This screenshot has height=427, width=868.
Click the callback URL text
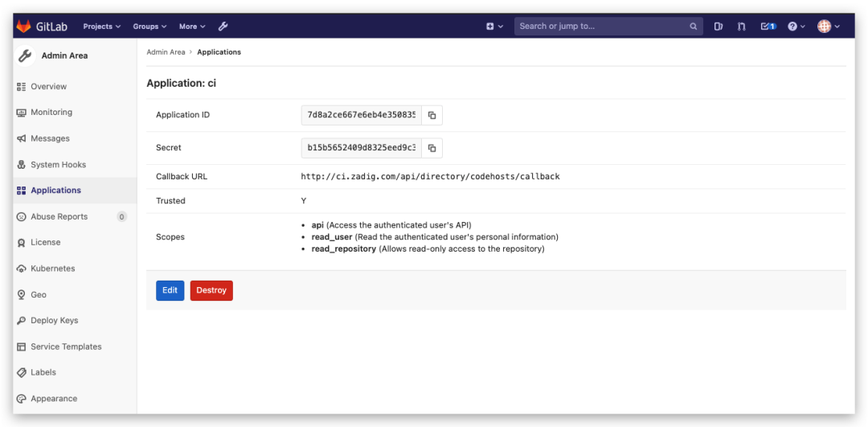click(x=430, y=177)
